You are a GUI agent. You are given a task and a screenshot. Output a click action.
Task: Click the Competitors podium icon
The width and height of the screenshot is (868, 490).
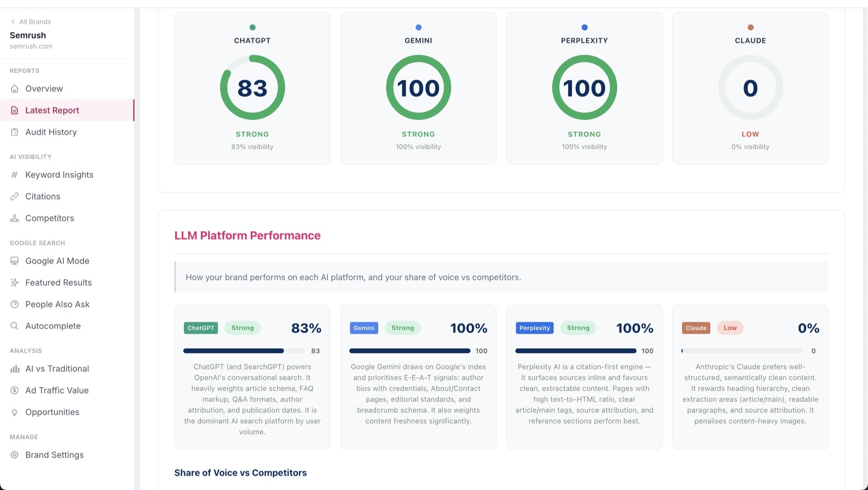tap(14, 218)
